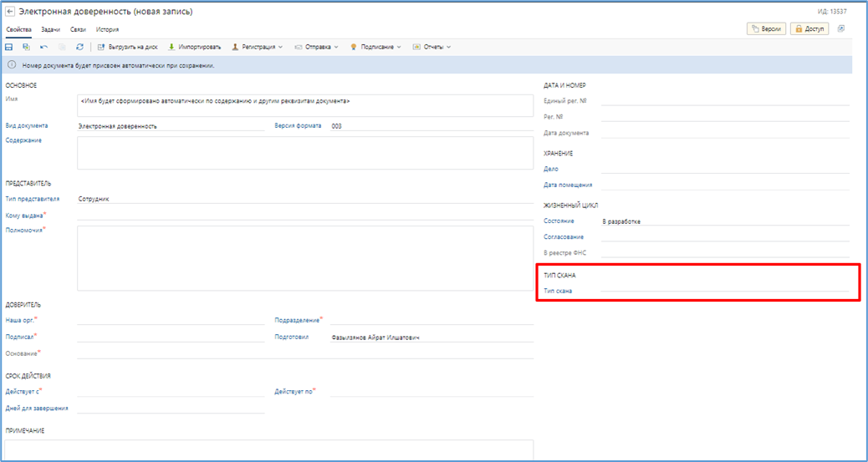Viewport: 868px width, 462px height.
Task: Click the 'Импортировать' toolbar button
Action: 195,47
